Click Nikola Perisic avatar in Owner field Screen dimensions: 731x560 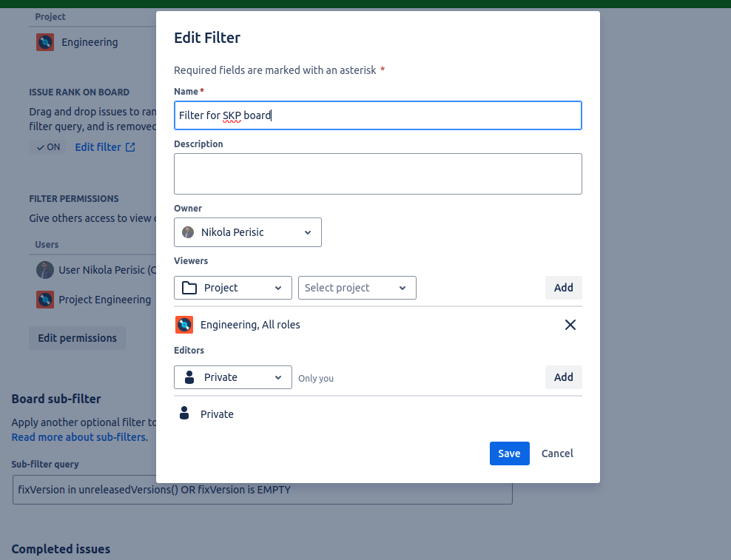tap(188, 232)
